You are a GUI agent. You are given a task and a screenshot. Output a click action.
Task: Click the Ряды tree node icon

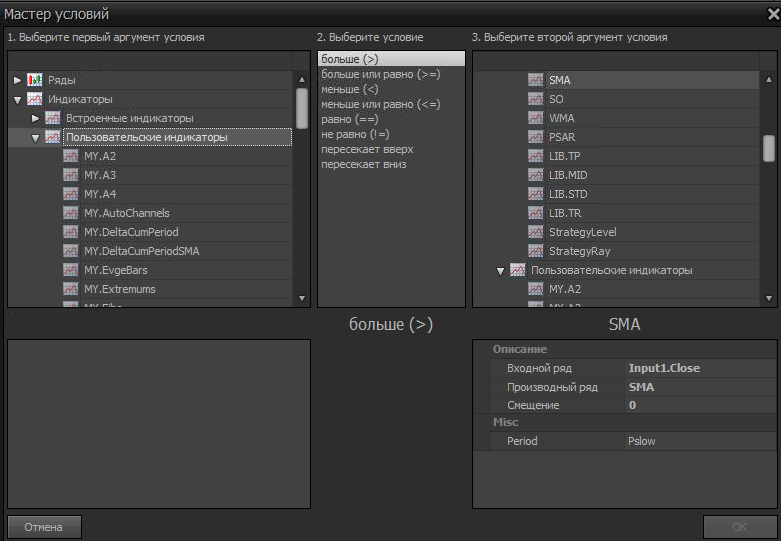(35, 80)
